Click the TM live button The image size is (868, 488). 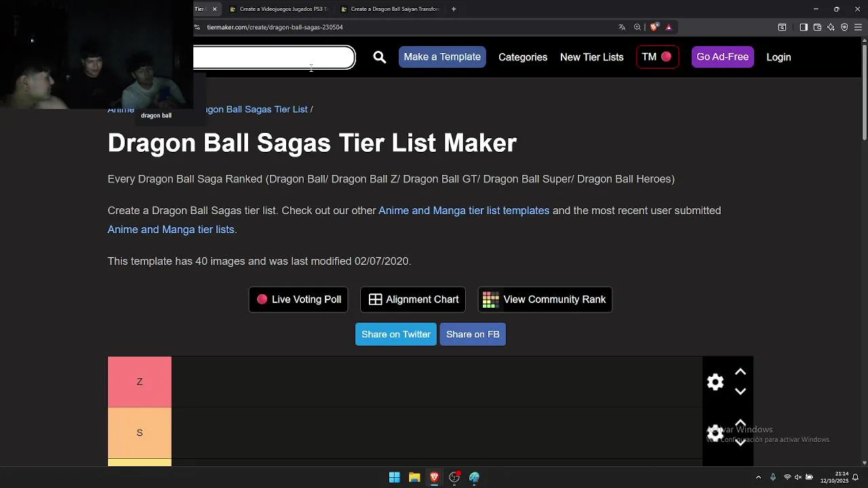click(x=657, y=57)
